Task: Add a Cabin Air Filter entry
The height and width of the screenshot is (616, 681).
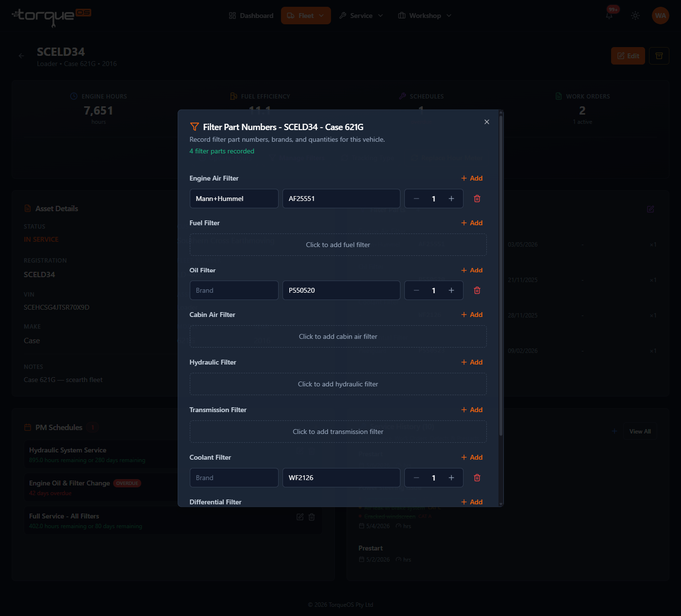Action: point(472,315)
